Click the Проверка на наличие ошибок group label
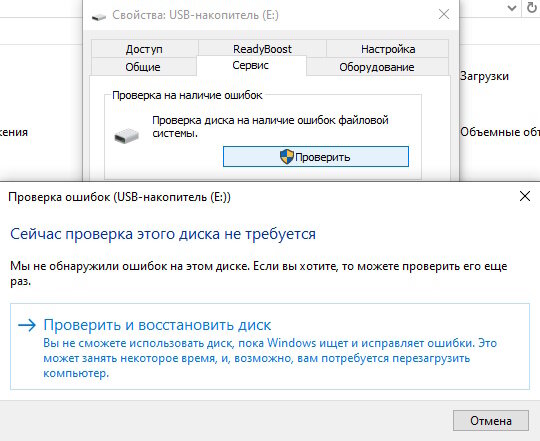This screenshot has height=441, width=540. click(187, 95)
